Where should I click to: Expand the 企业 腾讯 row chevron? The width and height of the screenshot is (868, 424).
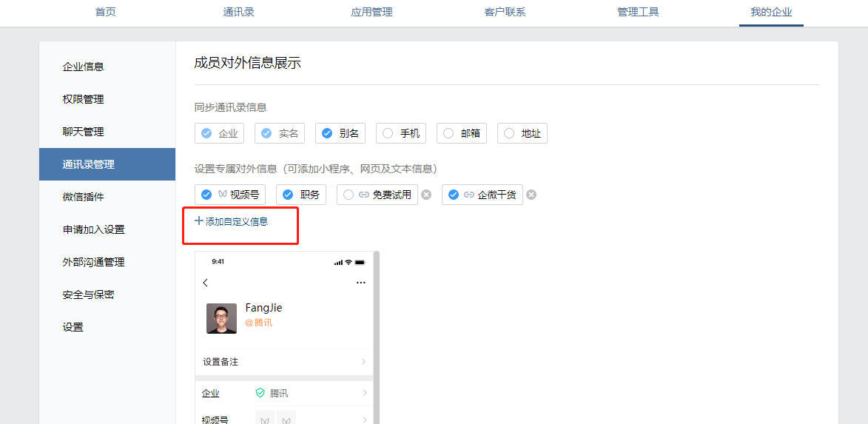pyautogui.click(x=363, y=393)
